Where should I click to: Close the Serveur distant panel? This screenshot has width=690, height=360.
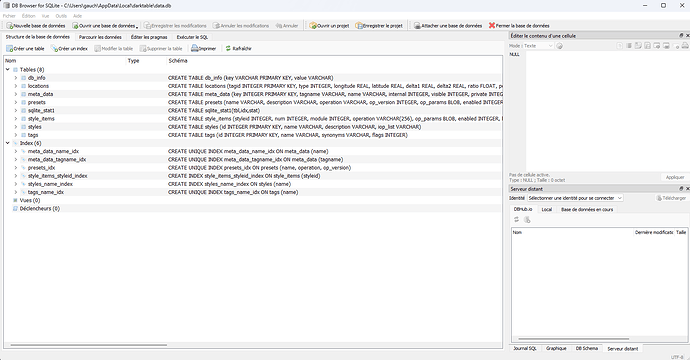pyautogui.click(x=687, y=188)
